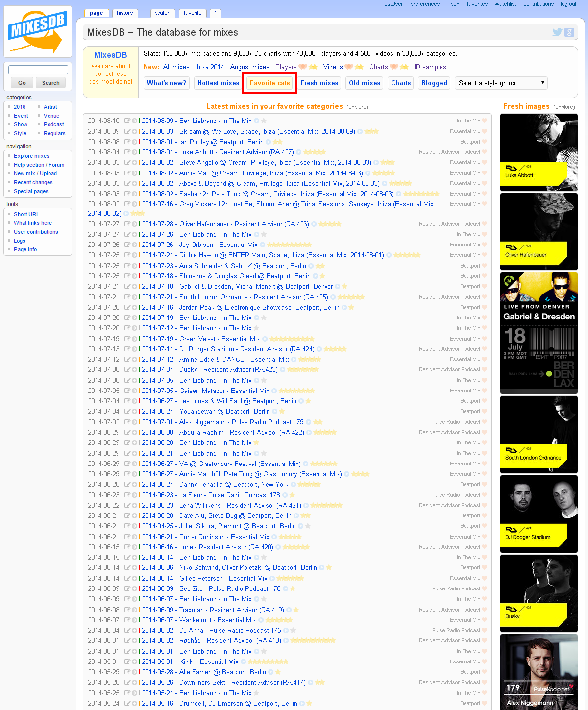Image resolution: width=588 pixels, height=710 pixels.
Task: Click the heart icon next to Players
Action: point(303,67)
